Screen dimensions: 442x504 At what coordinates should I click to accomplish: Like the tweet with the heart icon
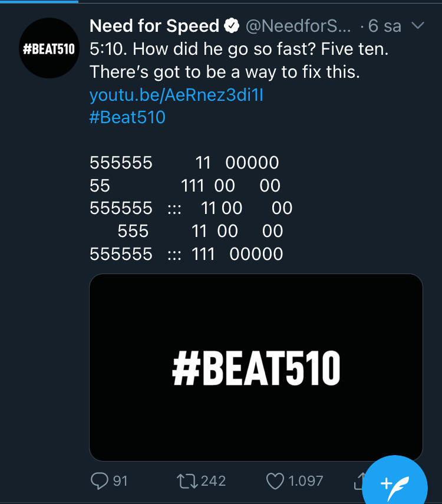click(x=275, y=482)
